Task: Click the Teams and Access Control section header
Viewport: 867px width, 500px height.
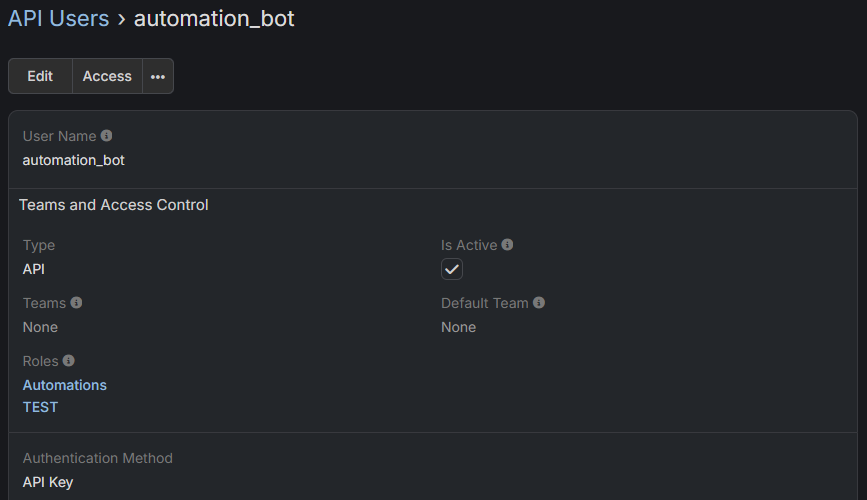Action: [114, 205]
